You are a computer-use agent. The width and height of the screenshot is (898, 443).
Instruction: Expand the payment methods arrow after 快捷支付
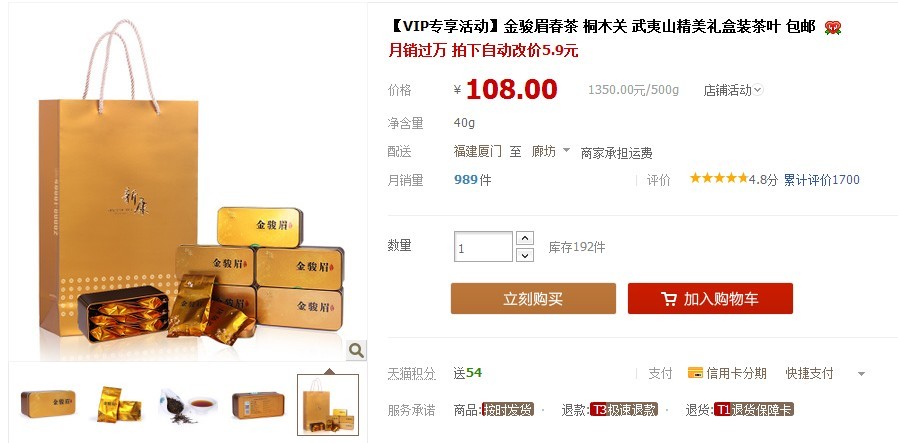(x=861, y=374)
